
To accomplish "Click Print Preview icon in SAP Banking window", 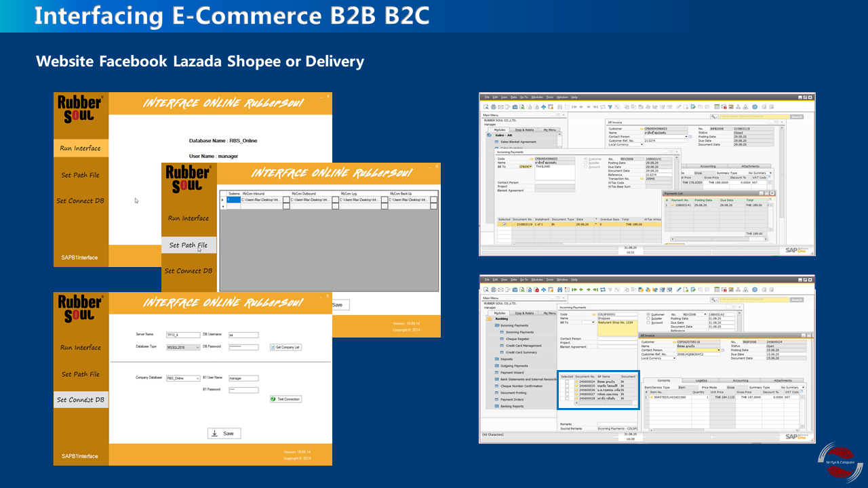I will pos(486,288).
